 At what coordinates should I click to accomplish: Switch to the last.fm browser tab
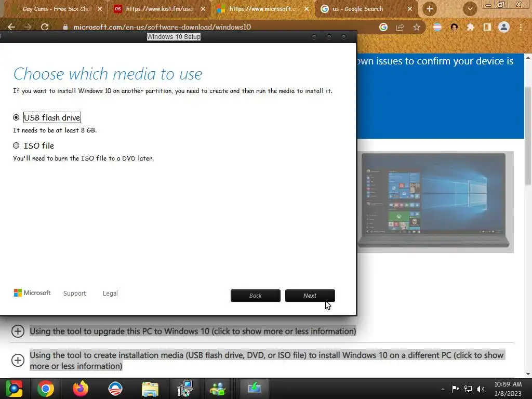(159, 9)
